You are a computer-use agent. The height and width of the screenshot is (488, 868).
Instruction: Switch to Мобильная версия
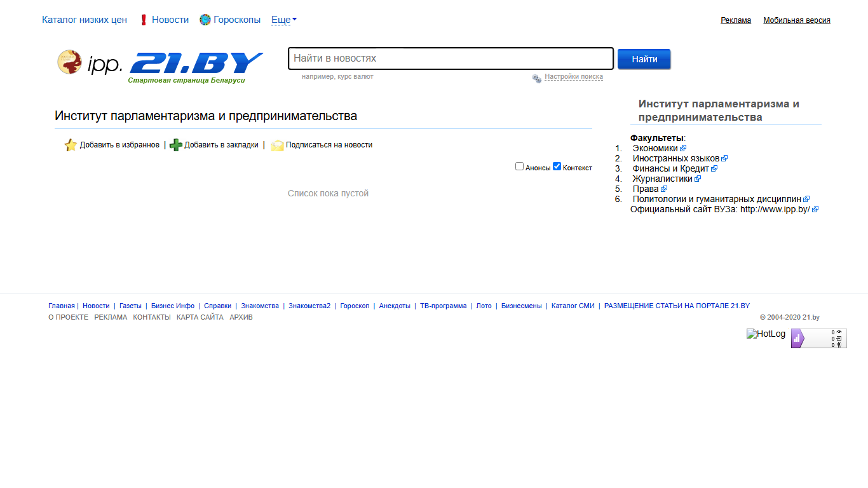point(797,20)
